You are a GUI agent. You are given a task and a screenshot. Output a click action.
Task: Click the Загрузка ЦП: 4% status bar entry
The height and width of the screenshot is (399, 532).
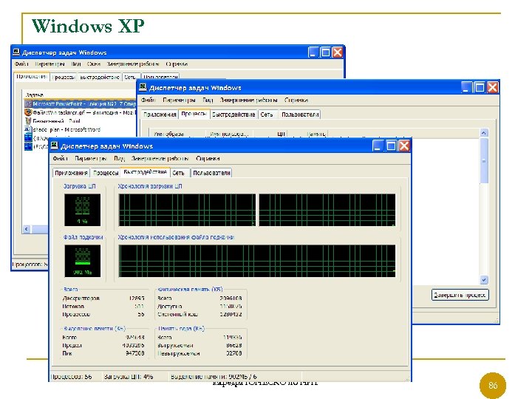click(129, 376)
